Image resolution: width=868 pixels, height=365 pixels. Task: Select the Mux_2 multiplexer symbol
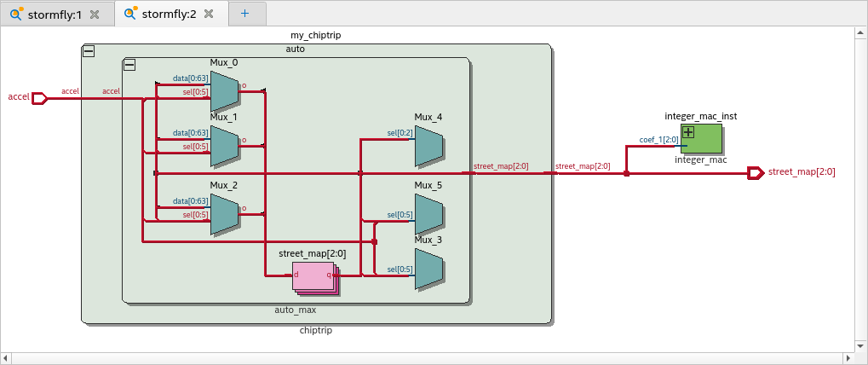point(224,214)
